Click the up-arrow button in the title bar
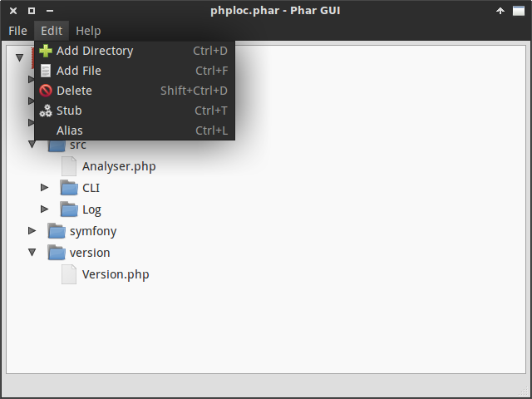 pyautogui.click(x=500, y=11)
